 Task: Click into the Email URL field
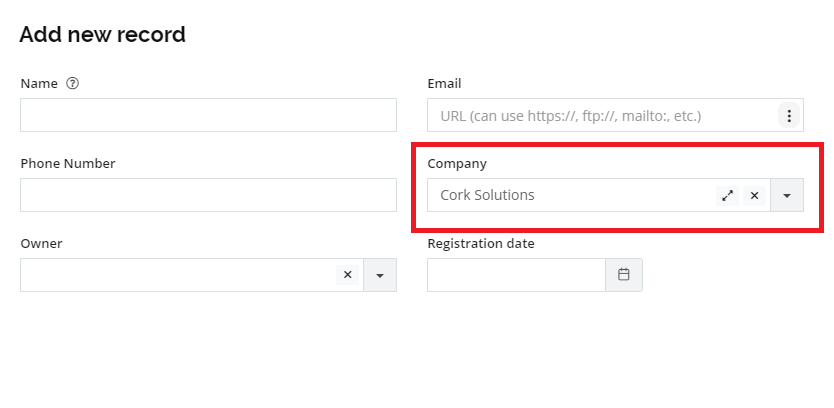point(600,115)
